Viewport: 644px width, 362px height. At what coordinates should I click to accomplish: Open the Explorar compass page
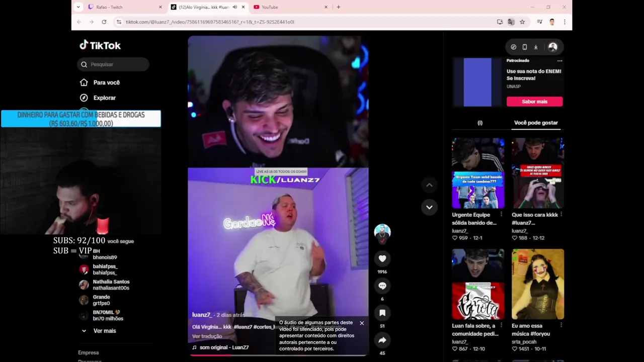[x=98, y=98]
